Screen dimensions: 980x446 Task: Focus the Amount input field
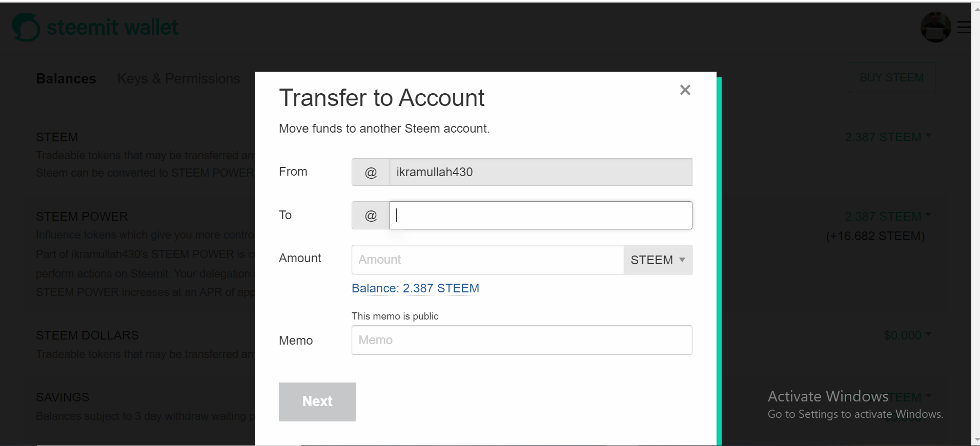(487, 260)
